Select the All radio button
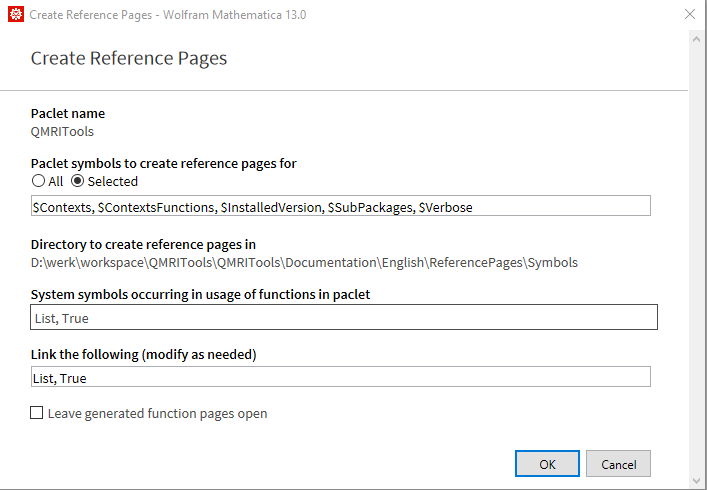 click(38, 181)
